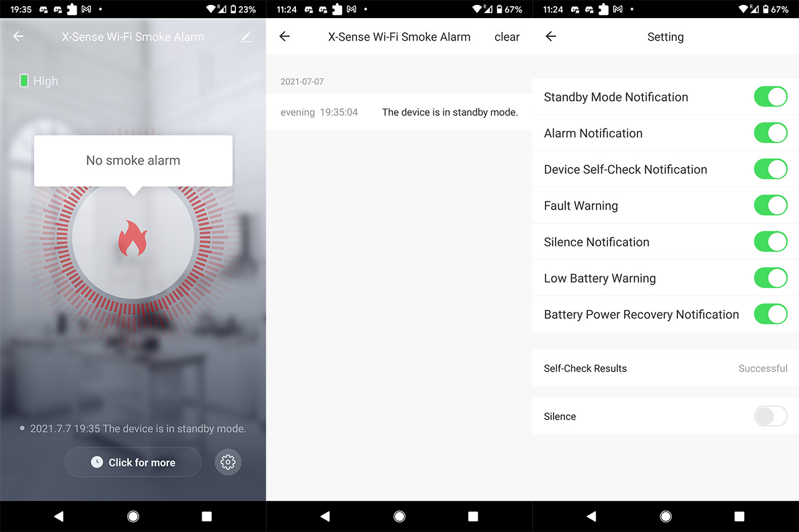Toggle Standby Mode Notification off

point(771,97)
